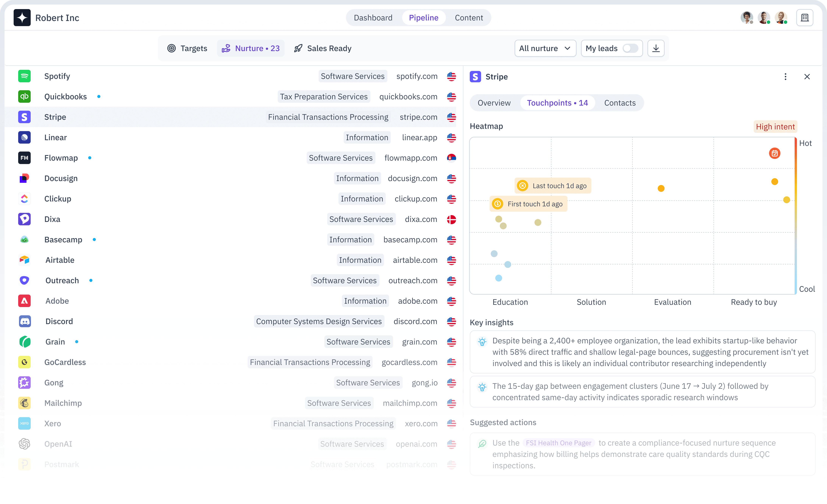Viewport: 827px width, 504px height.
Task: Open the Stripe panel three-dot menu
Action: click(785, 77)
